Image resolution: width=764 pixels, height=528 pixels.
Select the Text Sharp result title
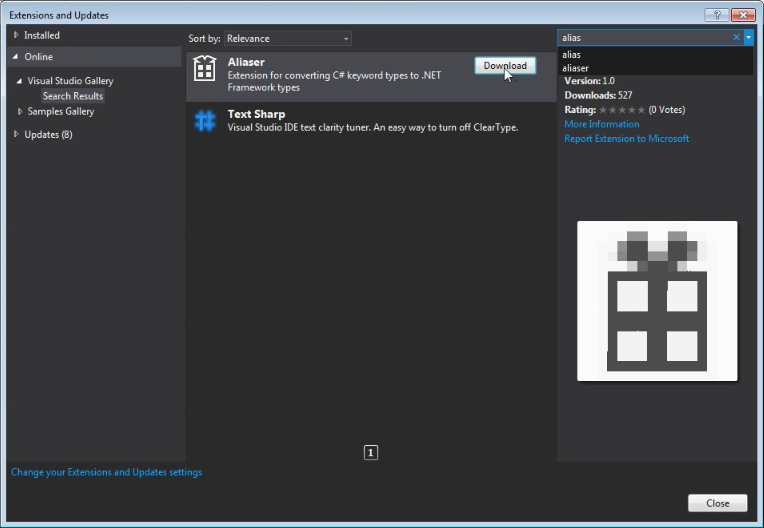coord(256,114)
